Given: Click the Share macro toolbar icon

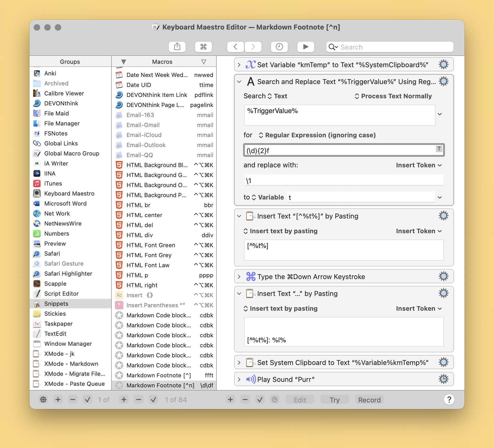Looking at the screenshot, I should 177,47.
